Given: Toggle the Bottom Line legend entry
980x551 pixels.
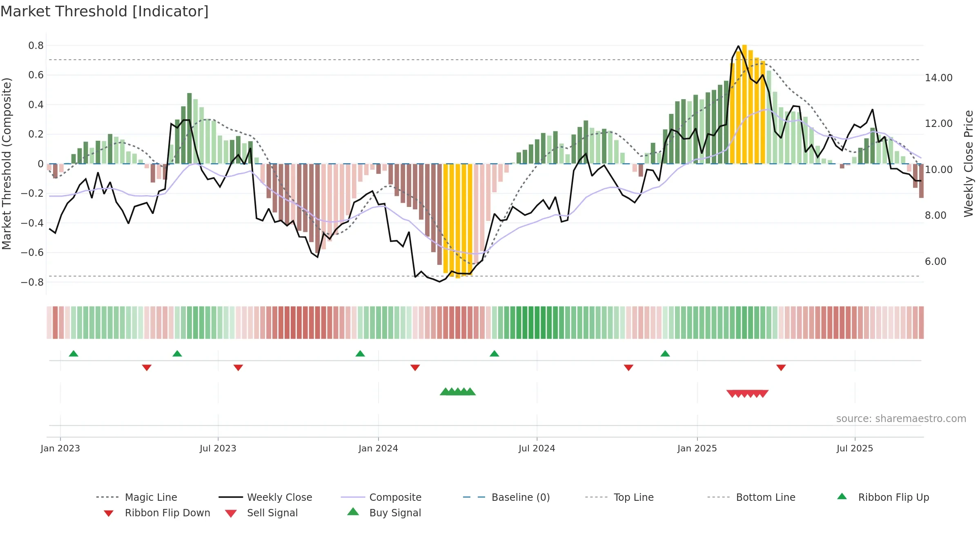Looking at the screenshot, I should coord(751,497).
